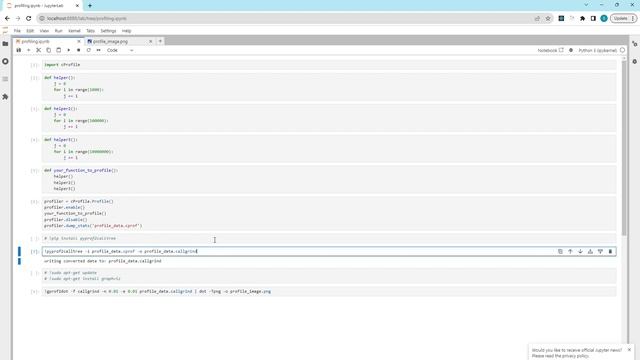Move the active cell down
The image size is (640, 360).
[x=580, y=251]
